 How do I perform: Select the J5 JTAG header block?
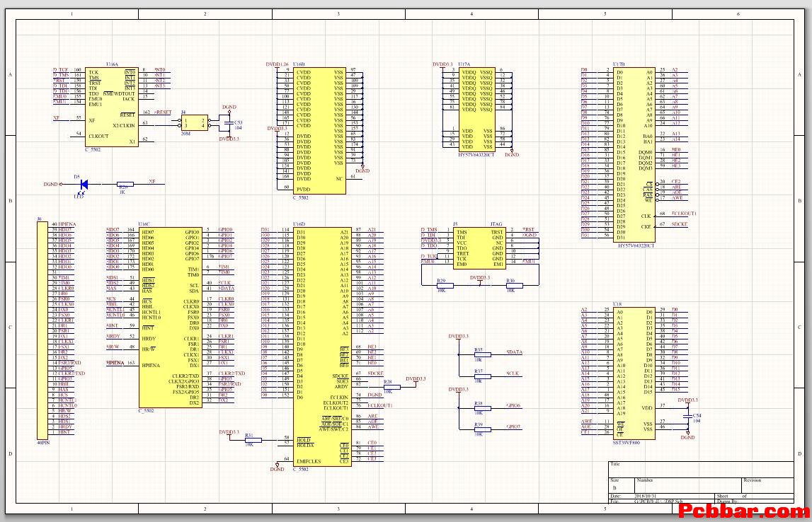pyautogui.click(x=479, y=248)
